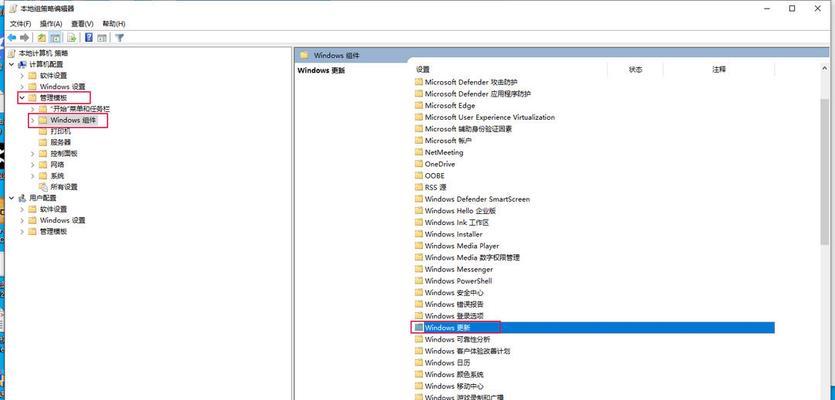Select Windows 客户体验改善计划 row
The height and width of the screenshot is (400, 835).
(462, 351)
